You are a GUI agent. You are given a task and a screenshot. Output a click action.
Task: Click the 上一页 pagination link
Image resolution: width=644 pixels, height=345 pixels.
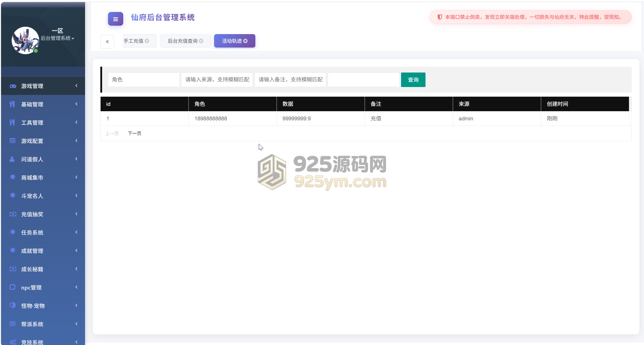(x=112, y=133)
